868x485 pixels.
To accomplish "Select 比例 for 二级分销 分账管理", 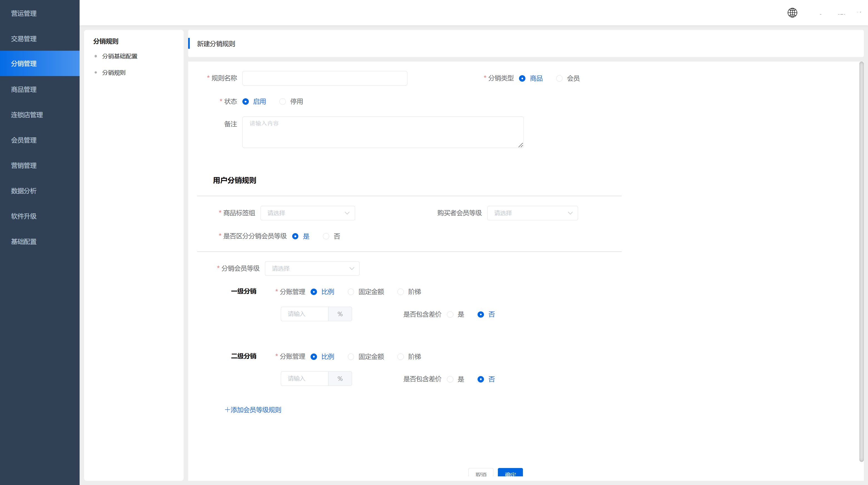I will tap(314, 357).
